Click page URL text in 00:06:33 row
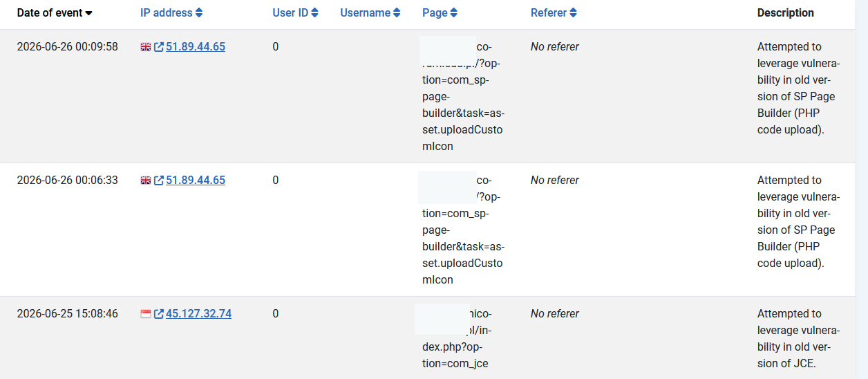This screenshot has height=379, width=868. 463,230
